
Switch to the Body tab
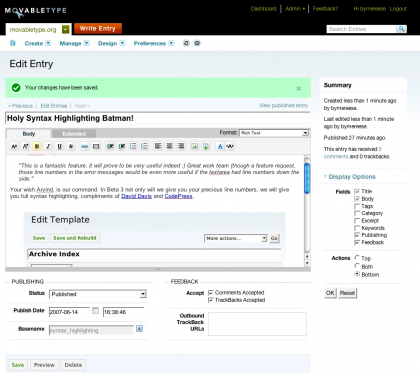[29, 134]
